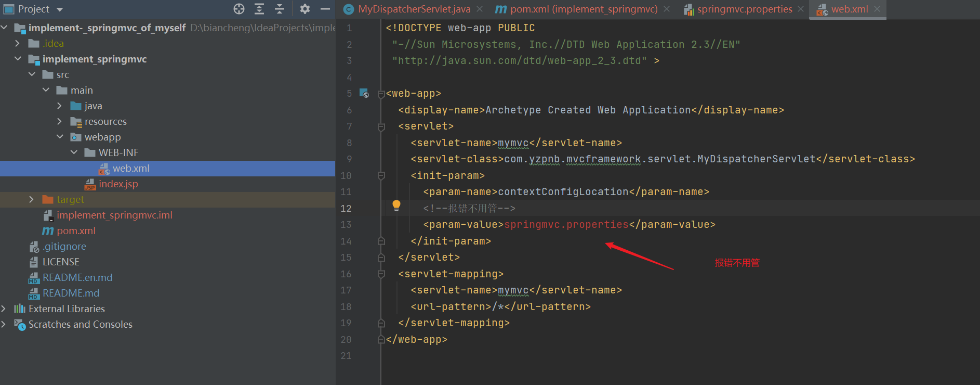Screen dimensions: 980x385
Task: Switch to MyDispatcherServlet.java tab
Action: [414, 9]
